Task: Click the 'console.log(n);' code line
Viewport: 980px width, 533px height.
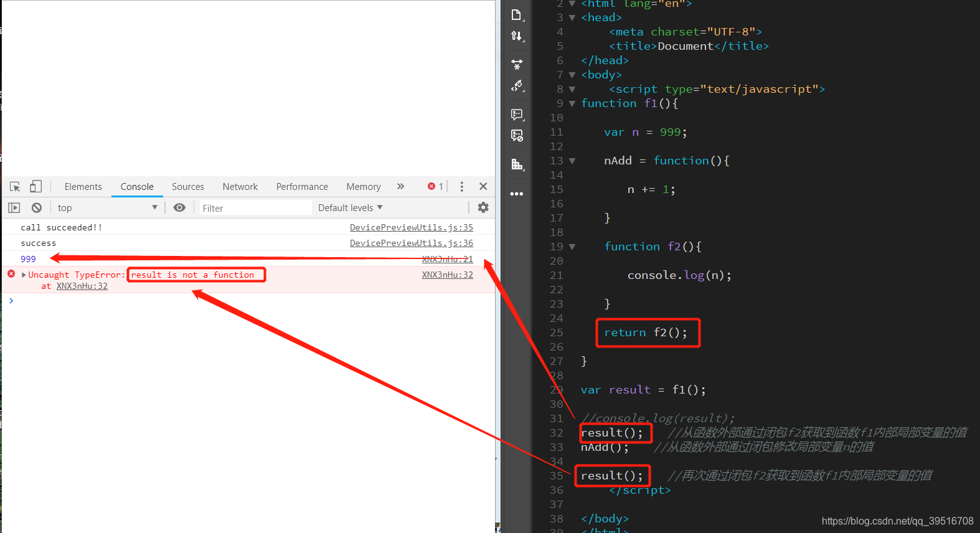Action: 679,275
